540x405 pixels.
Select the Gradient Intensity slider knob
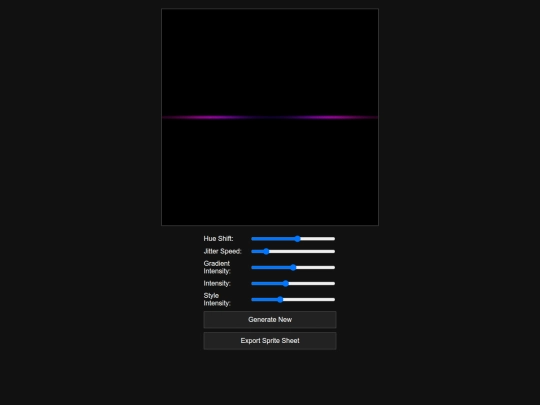click(x=293, y=268)
